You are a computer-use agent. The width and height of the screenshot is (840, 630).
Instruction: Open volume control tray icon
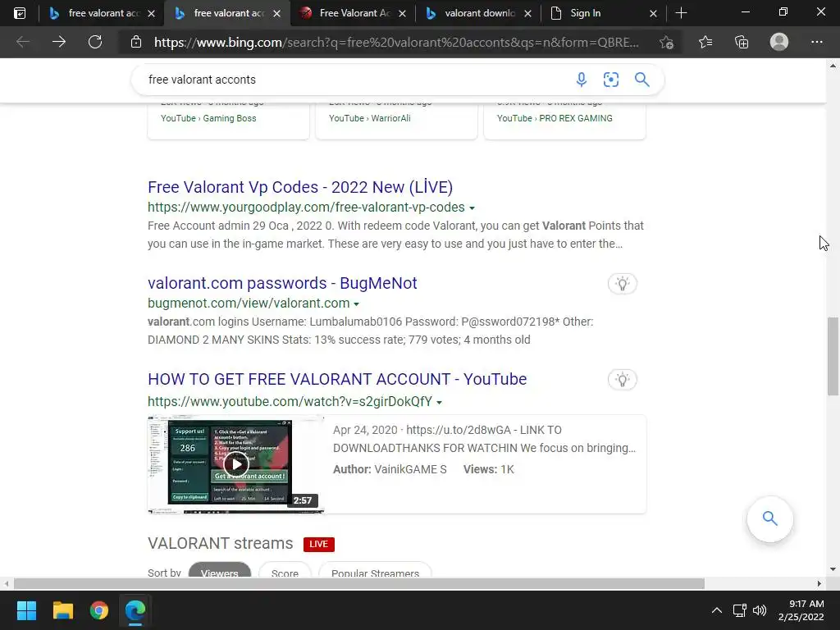tap(760, 610)
